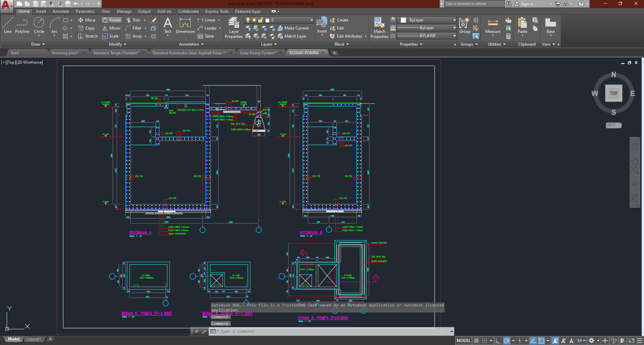Toggle polar tracking in status bar

[x=507, y=341]
